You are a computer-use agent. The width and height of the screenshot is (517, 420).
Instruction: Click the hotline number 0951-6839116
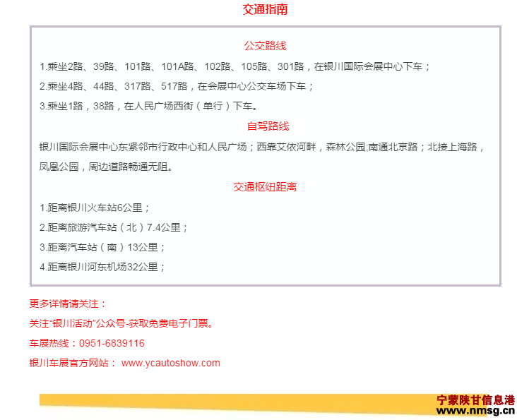[x=112, y=343]
